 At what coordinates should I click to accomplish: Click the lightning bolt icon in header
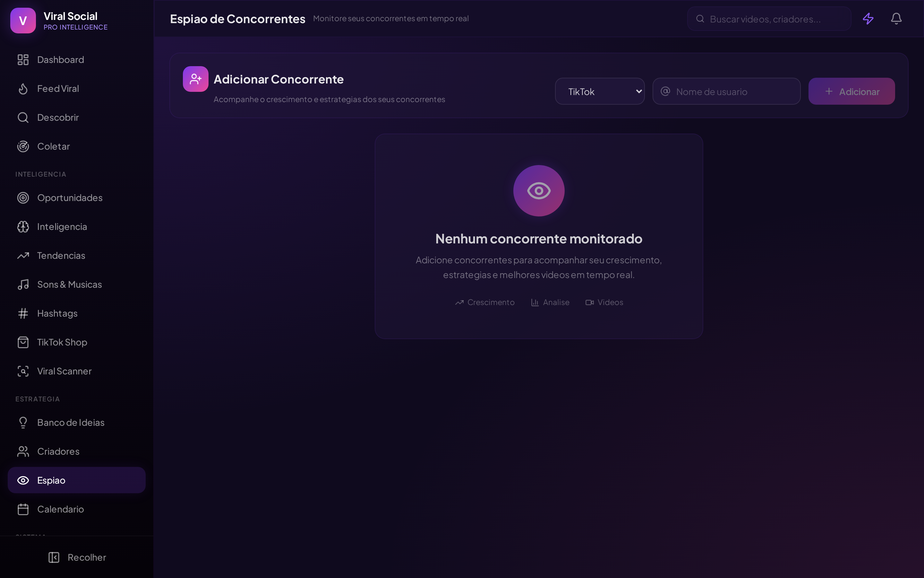[868, 18]
